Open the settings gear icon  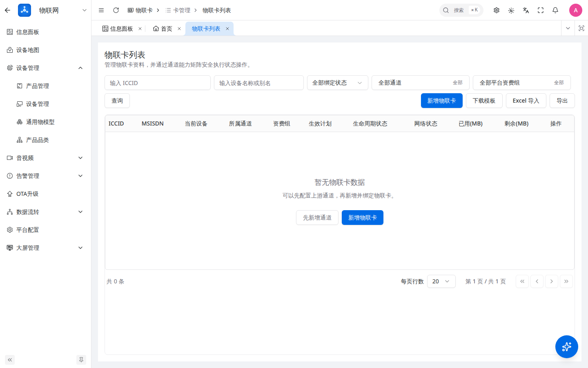497,10
